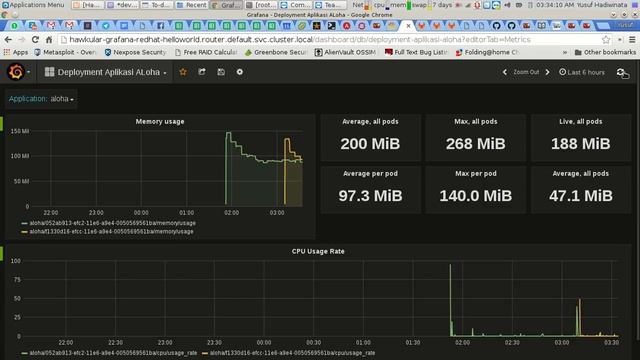Switch to the To-d... window in the taskbar

(157, 5)
